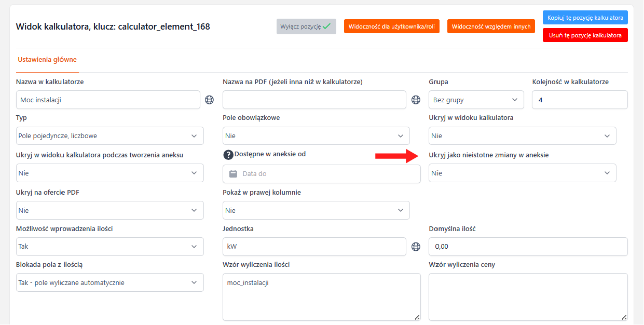Click red Usuń tę pozycję kalkulatora button
Image resolution: width=644 pixels, height=325 pixels.
coord(585,35)
